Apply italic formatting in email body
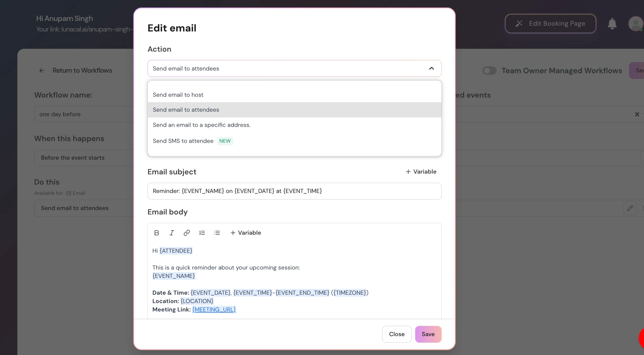 [x=172, y=233]
